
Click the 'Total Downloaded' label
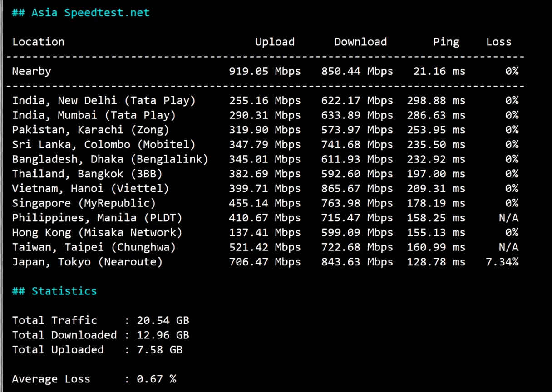64,335
